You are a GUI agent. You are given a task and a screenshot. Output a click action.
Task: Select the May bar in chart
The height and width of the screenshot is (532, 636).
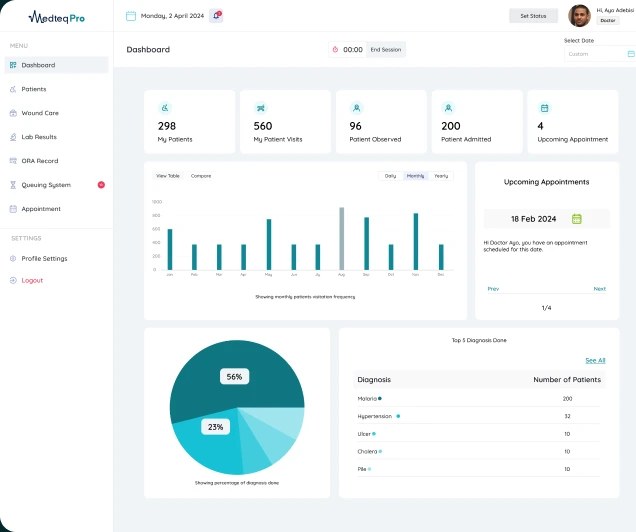pyautogui.click(x=269, y=244)
